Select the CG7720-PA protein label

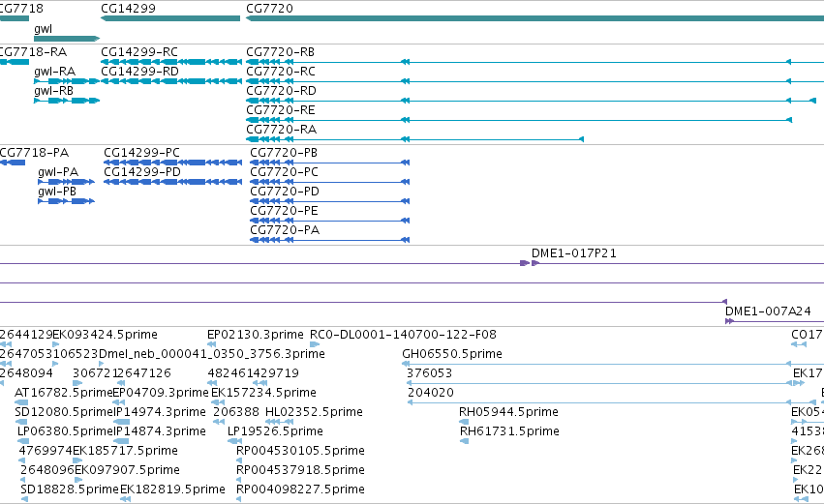click(285, 230)
